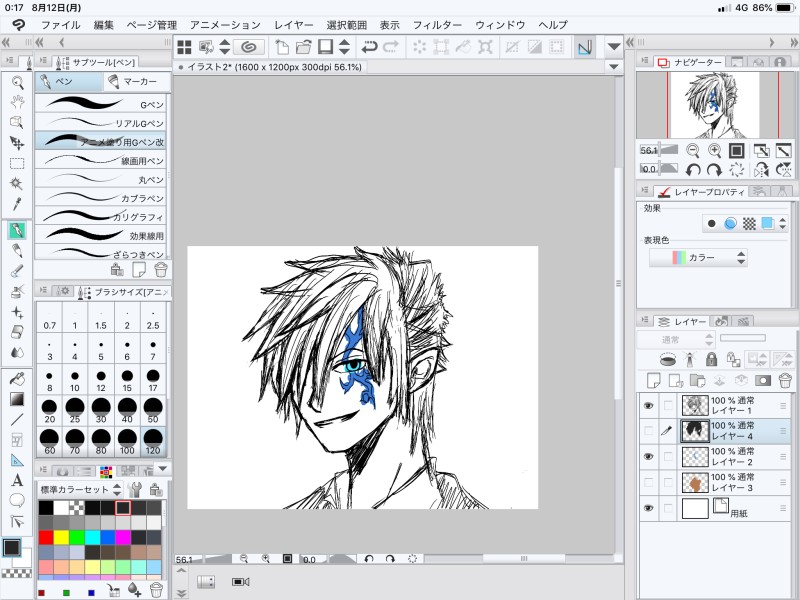Click the Save icon in command bar
800x600 pixels.
(x=325, y=47)
